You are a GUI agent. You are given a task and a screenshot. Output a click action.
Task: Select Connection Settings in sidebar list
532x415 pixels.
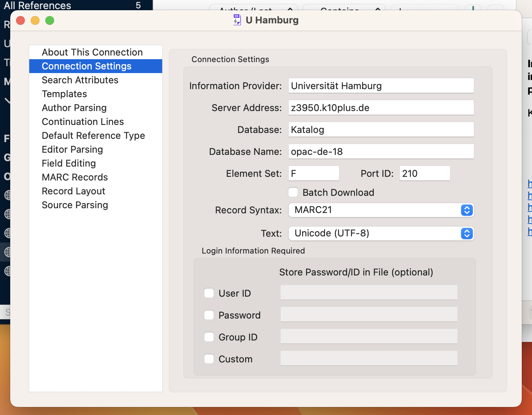click(x=96, y=66)
